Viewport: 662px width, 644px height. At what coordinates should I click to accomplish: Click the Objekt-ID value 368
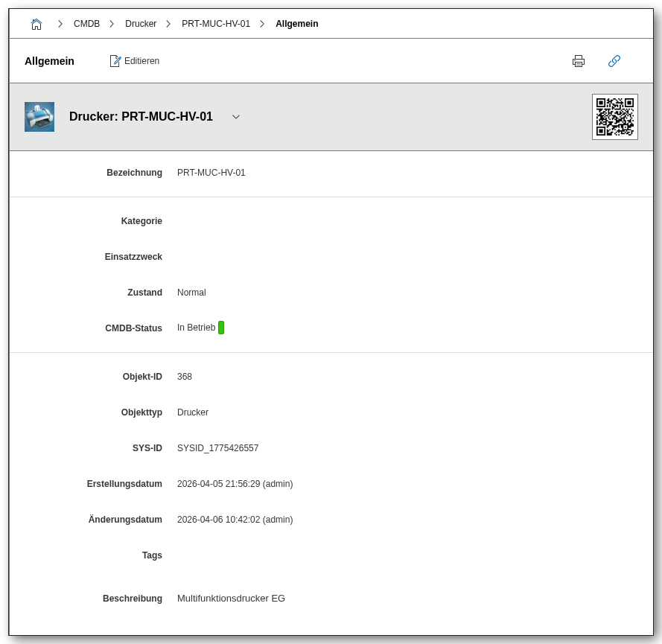click(185, 377)
